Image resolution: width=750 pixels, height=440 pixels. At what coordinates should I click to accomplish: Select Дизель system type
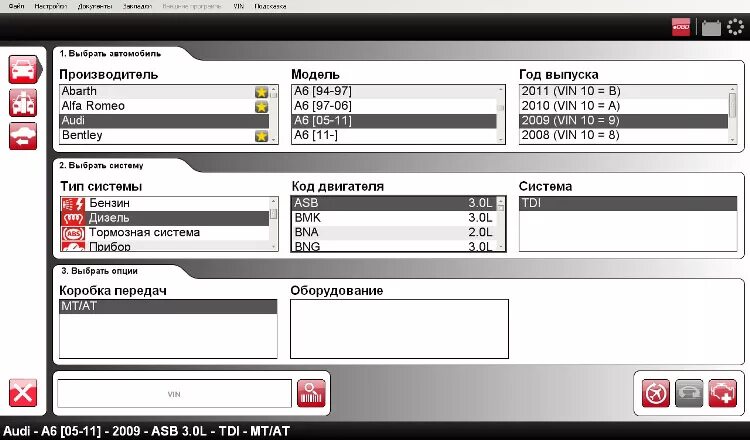click(x=165, y=219)
